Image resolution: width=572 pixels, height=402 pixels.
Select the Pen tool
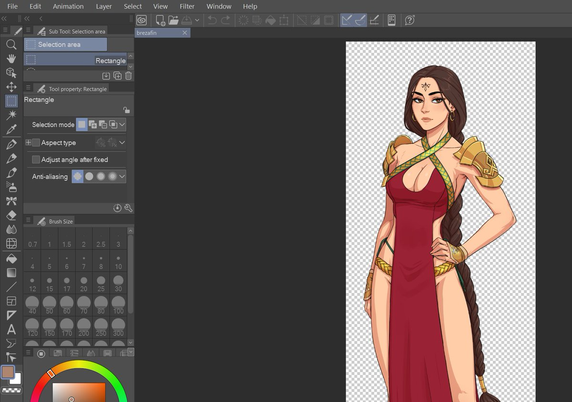coord(11,144)
